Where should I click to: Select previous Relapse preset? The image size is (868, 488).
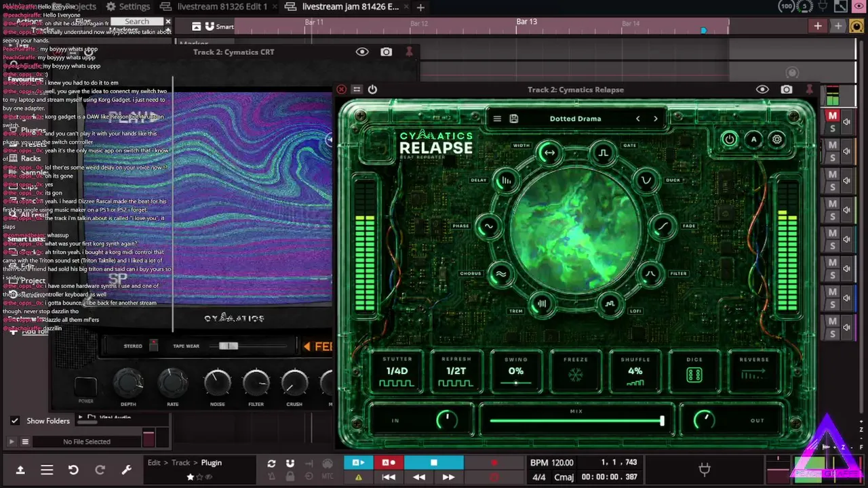tap(637, 119)
